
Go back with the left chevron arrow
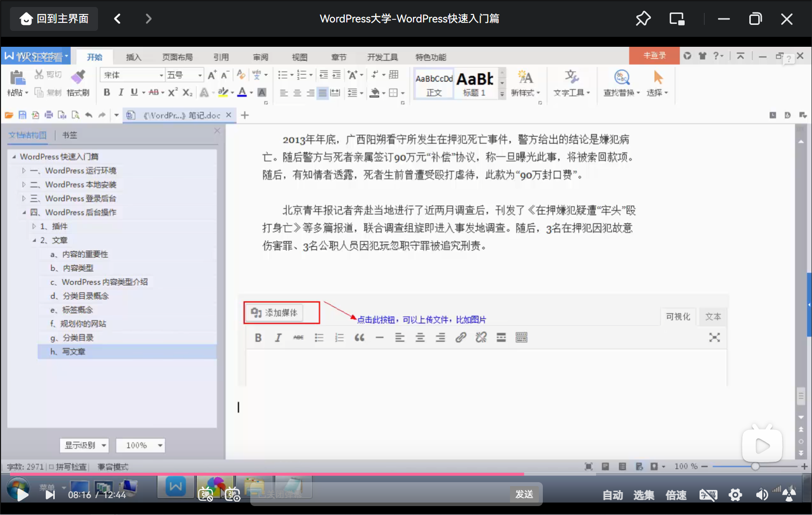click(x=117, y=19)
